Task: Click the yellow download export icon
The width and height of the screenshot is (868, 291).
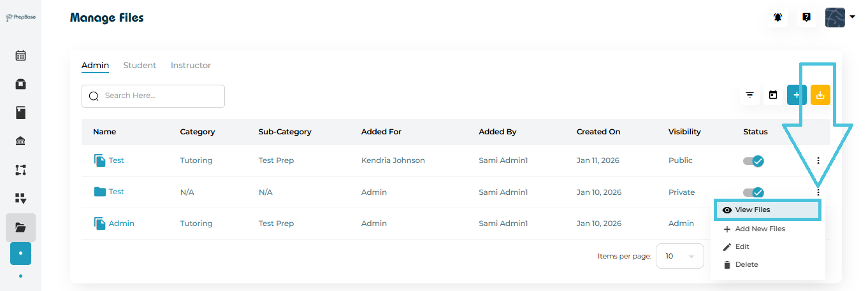Action: (820, 96)
